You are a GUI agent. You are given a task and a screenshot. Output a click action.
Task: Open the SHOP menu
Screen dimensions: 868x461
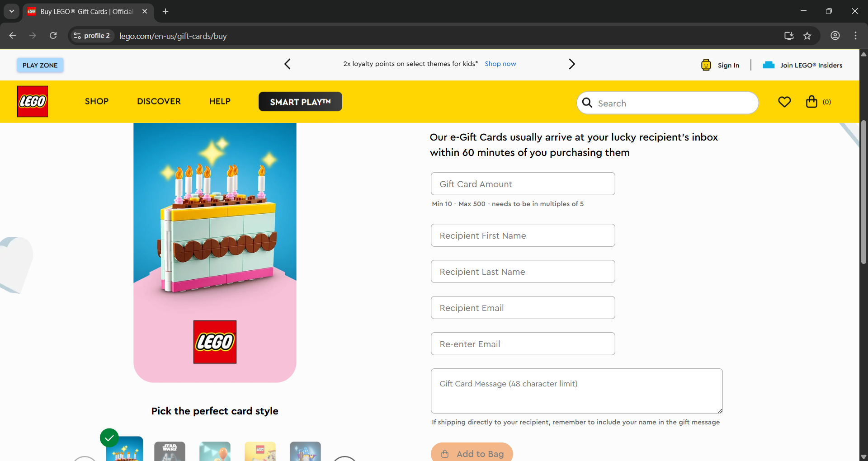[x=97, y=101]
